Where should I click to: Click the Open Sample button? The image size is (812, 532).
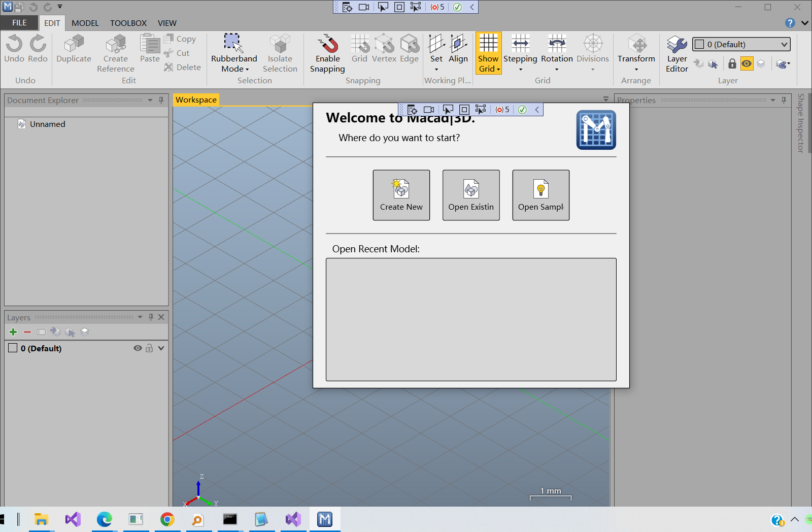coord(541,195)
